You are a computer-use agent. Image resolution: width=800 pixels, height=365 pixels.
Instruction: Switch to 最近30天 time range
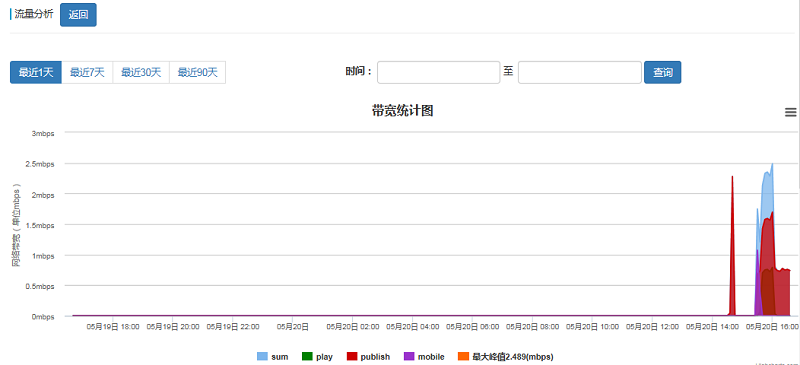141,72
